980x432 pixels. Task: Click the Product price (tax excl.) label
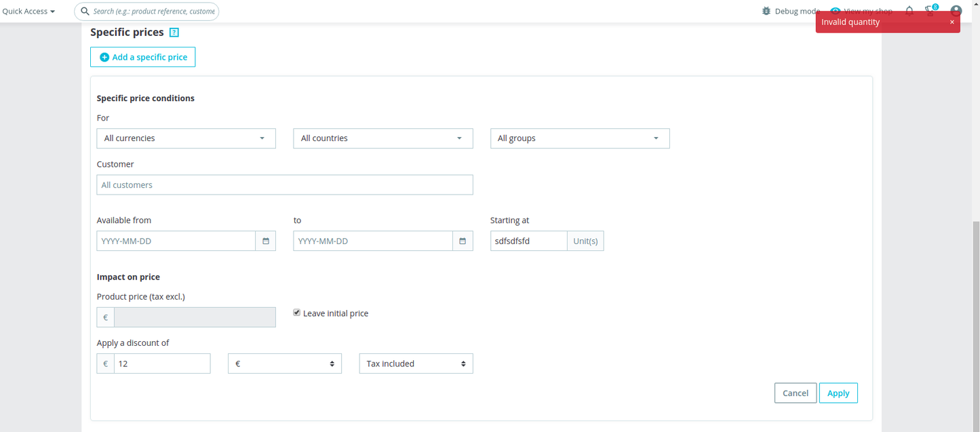point(141,296)
